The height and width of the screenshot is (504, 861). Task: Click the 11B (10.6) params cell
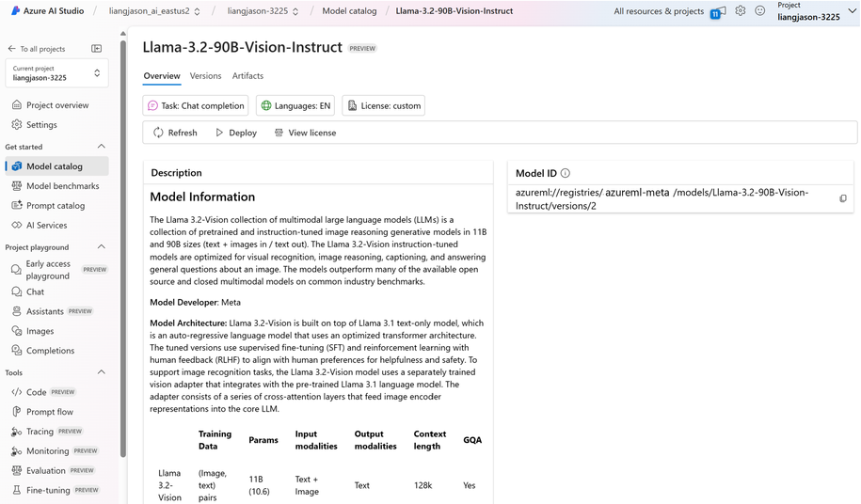(x=259, y=485)
